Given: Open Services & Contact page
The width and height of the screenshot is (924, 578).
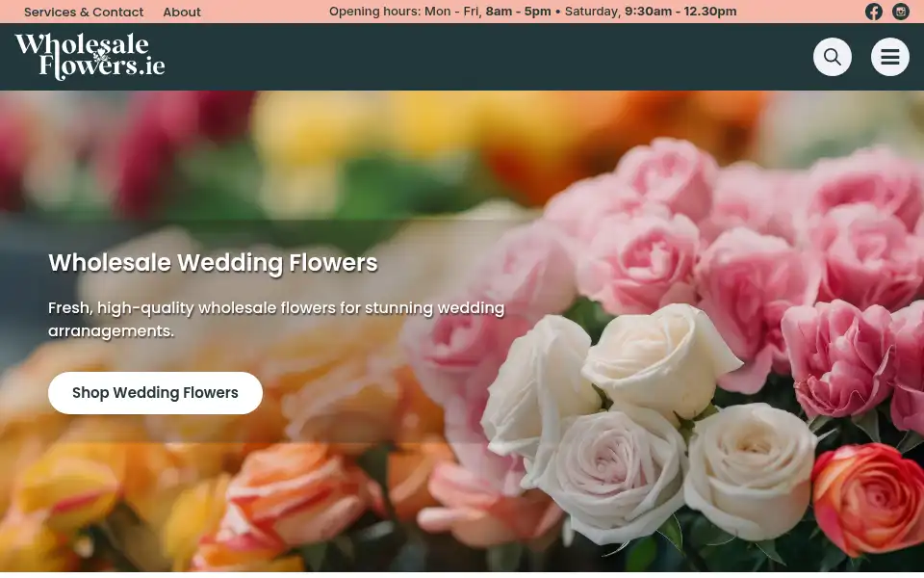Looking at the screenshot, I should point(84,12).
